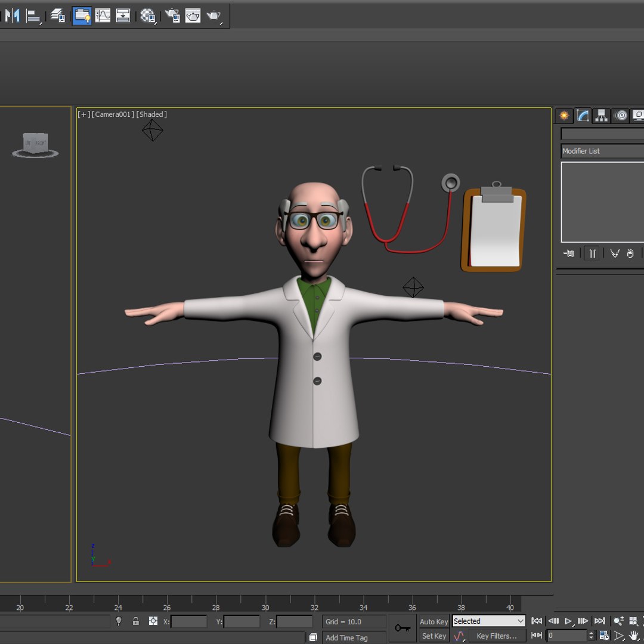Enable Set Key mode
Screen dimensions: 644x644
[434, 636]
